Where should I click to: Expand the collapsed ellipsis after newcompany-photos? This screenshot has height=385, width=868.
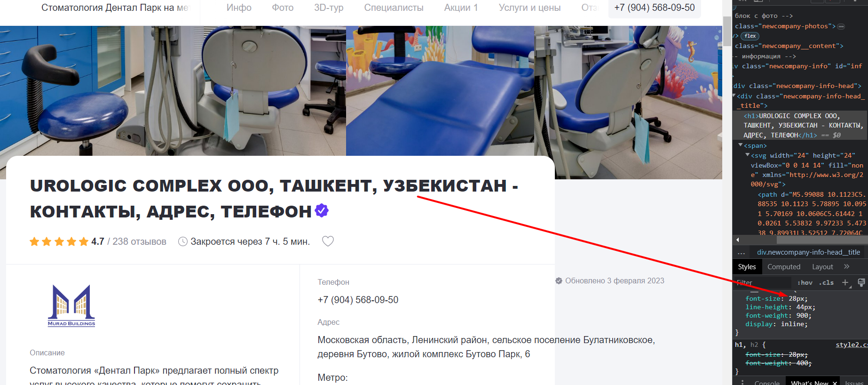click(x=841, y=26)
